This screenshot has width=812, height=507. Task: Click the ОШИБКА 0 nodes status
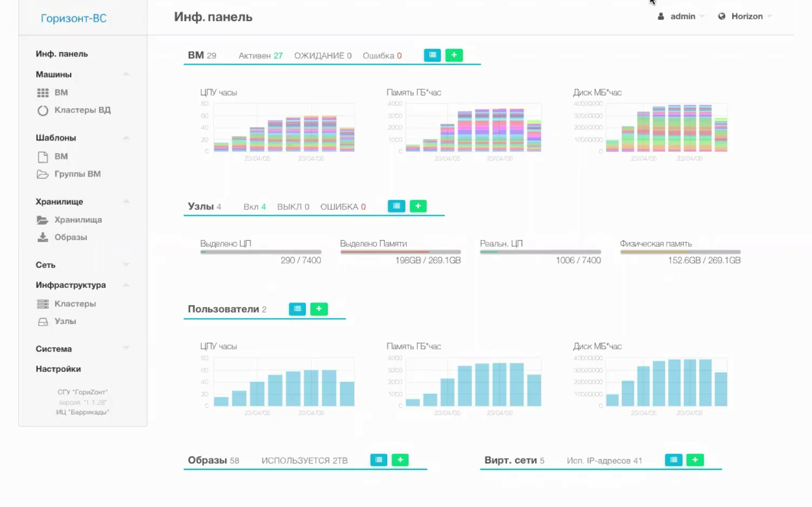pos(343,207)
